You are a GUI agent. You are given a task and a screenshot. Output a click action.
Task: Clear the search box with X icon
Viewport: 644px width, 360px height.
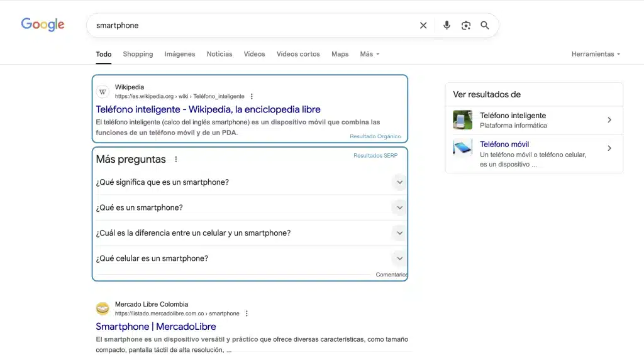(x=423, y=26)
